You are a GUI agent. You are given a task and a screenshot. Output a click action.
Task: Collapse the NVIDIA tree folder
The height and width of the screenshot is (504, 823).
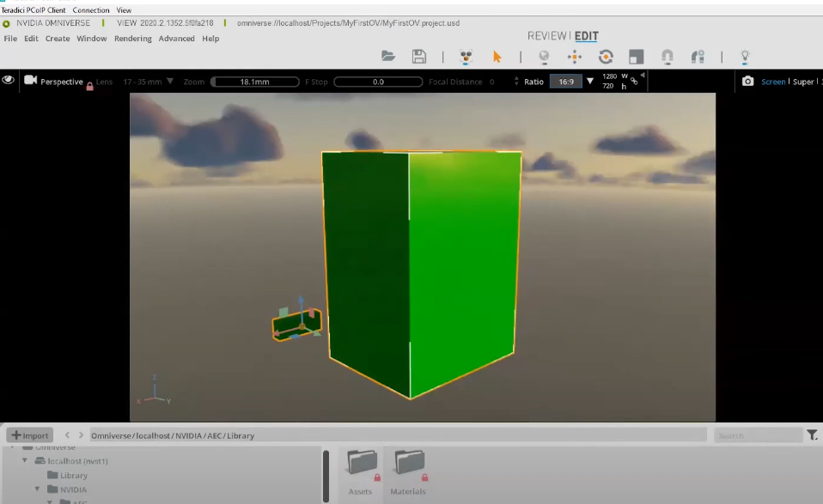37,489
